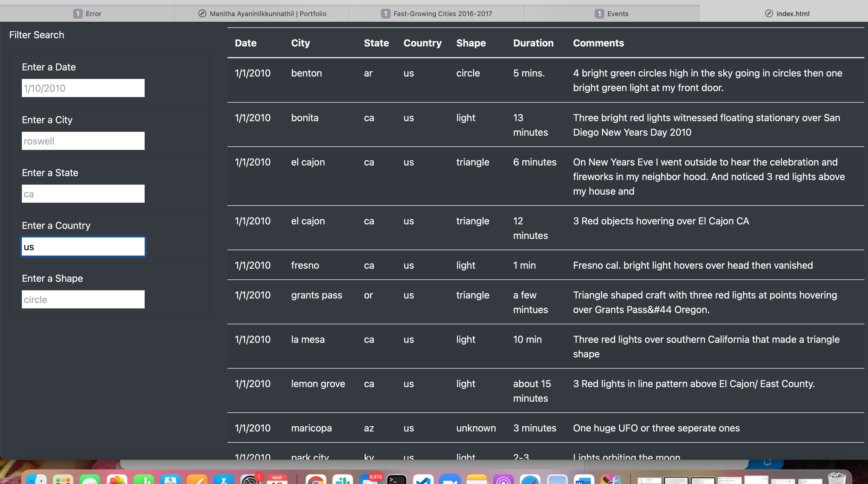
Task: Open Zoom from the dock
Action: 450,479
